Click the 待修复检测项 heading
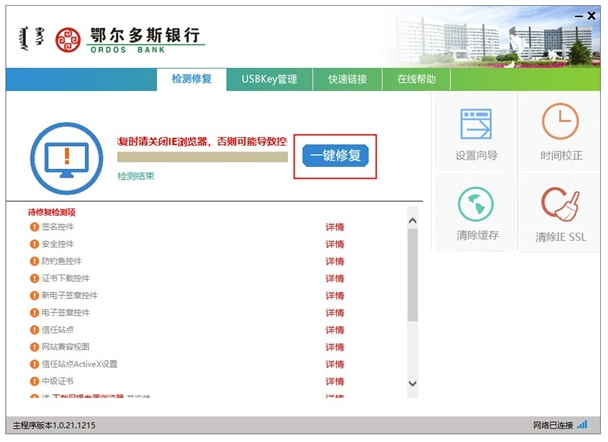Viewport: 608px width, 442px height. 52,212
